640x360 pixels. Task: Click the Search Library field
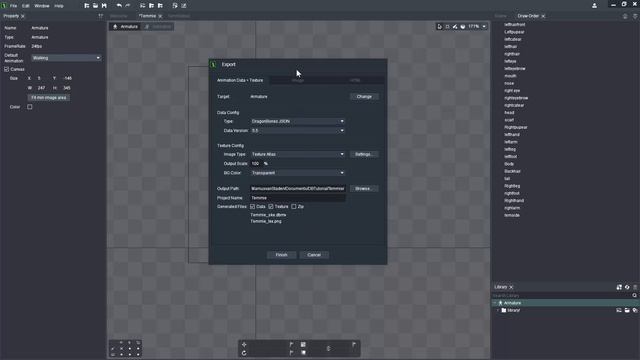pyautogui.click(x=562, y=295)
